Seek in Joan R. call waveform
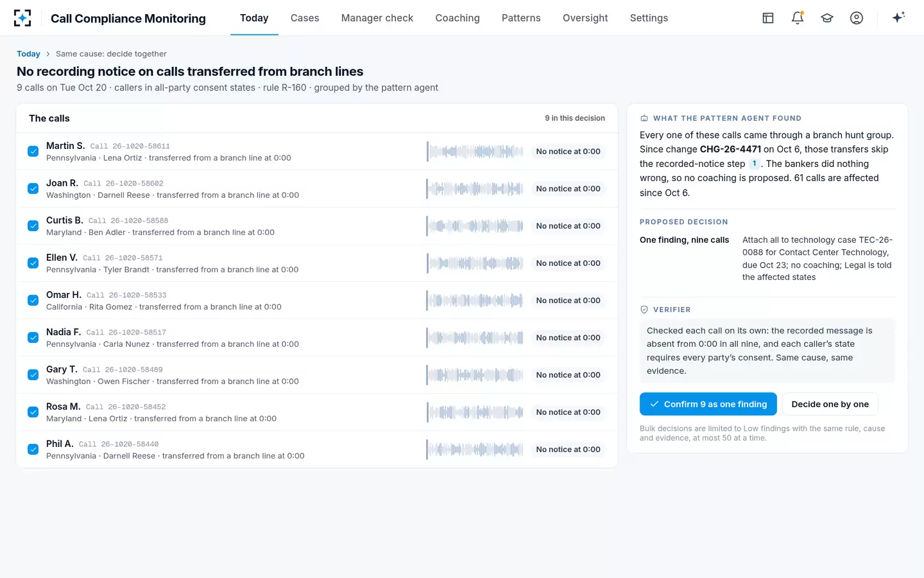924x578 pixels. click(x=475, y=189)
